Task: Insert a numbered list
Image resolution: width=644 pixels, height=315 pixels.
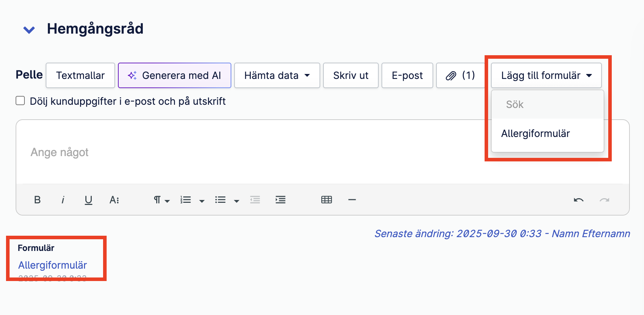Action: [186, 200]
